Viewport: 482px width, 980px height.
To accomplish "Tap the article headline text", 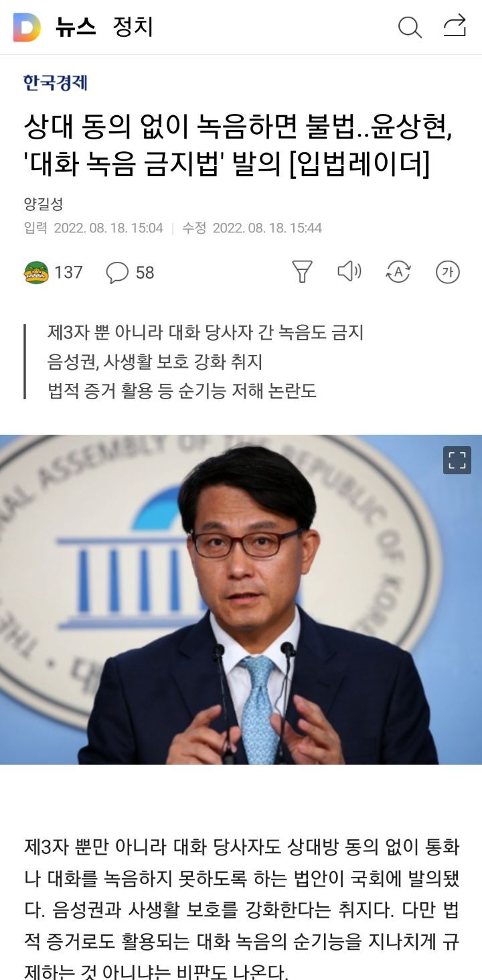I will [x=238, y=145].
